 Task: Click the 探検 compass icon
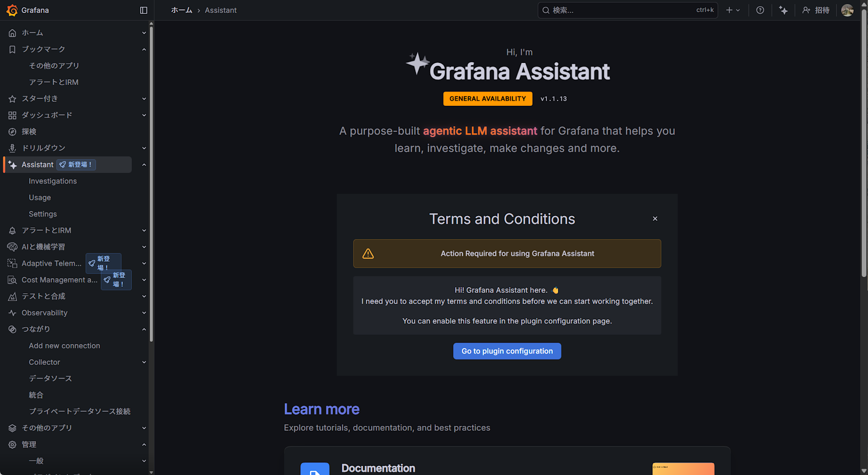12,132
